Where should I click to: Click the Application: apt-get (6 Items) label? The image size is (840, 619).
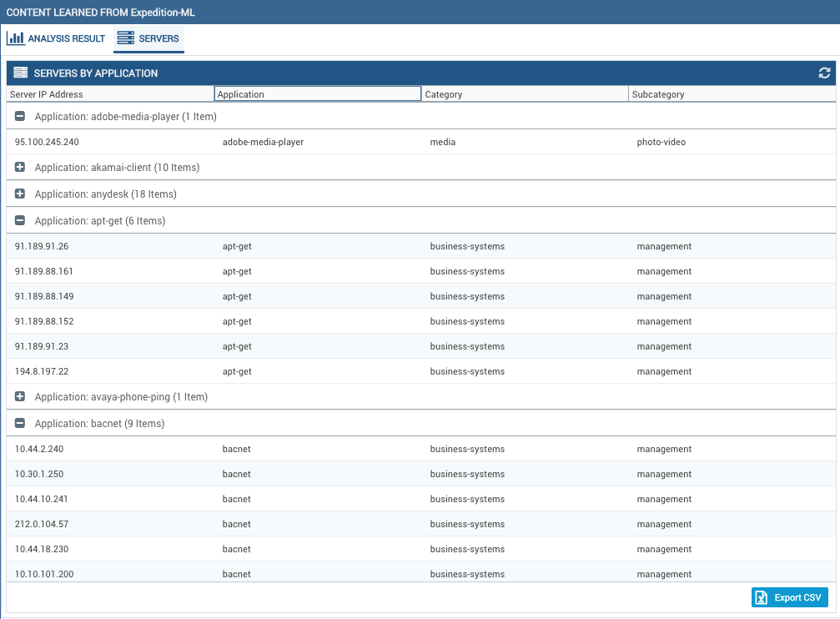tap(100, 221)
